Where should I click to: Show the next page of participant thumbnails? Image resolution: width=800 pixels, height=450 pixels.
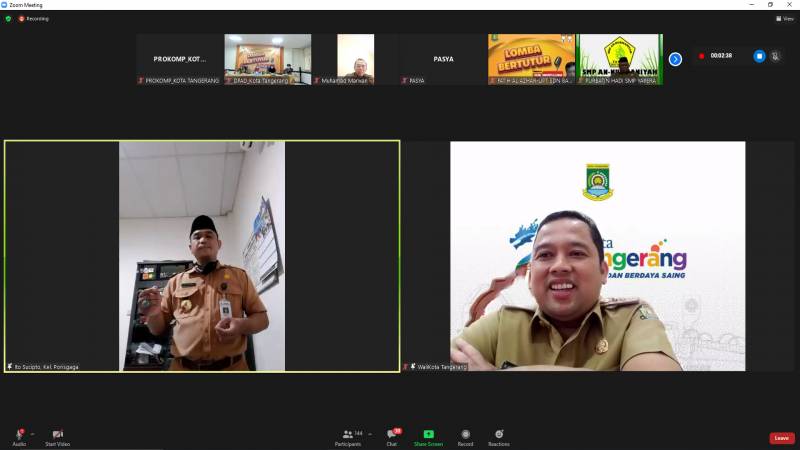tap(675, 59)
